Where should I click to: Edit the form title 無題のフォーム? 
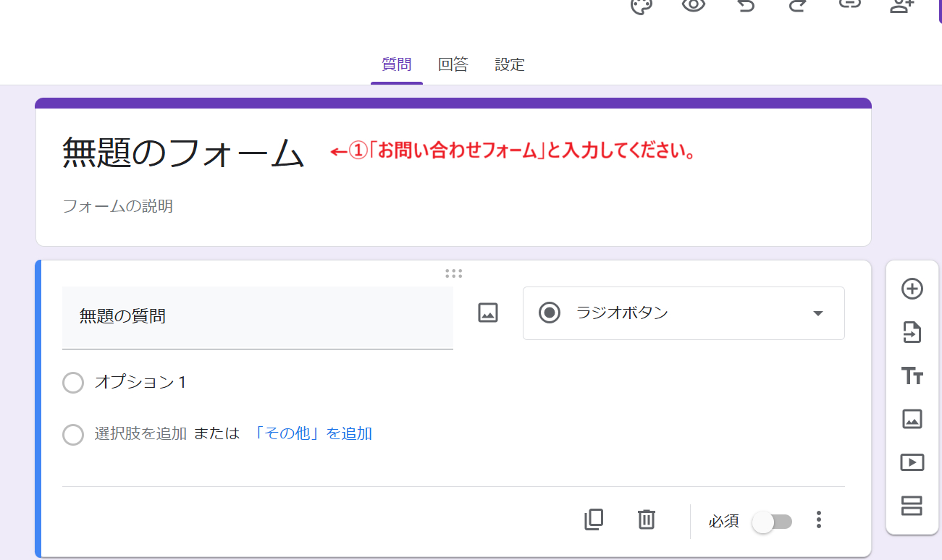pos(183,153)
